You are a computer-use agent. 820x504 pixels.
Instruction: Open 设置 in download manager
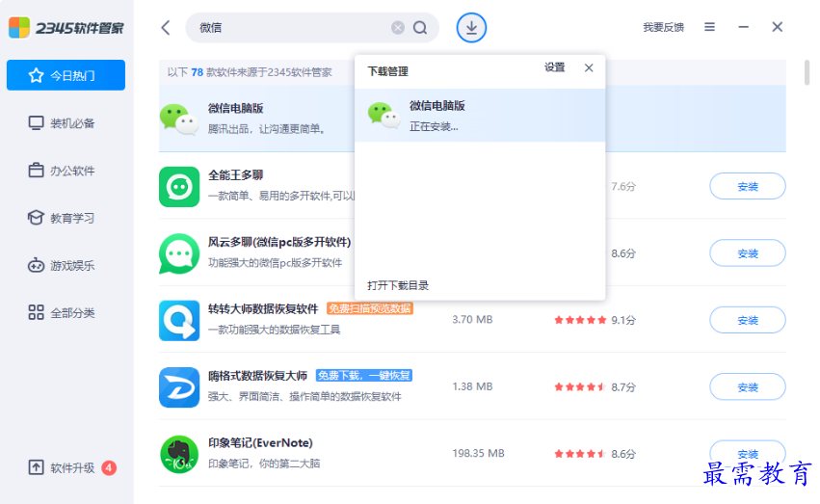[x=554, y=67]
